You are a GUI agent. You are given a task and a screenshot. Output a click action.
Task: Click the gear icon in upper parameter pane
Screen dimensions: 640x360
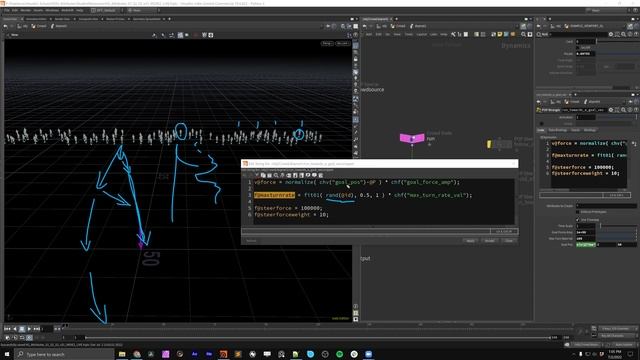[611, 35]
